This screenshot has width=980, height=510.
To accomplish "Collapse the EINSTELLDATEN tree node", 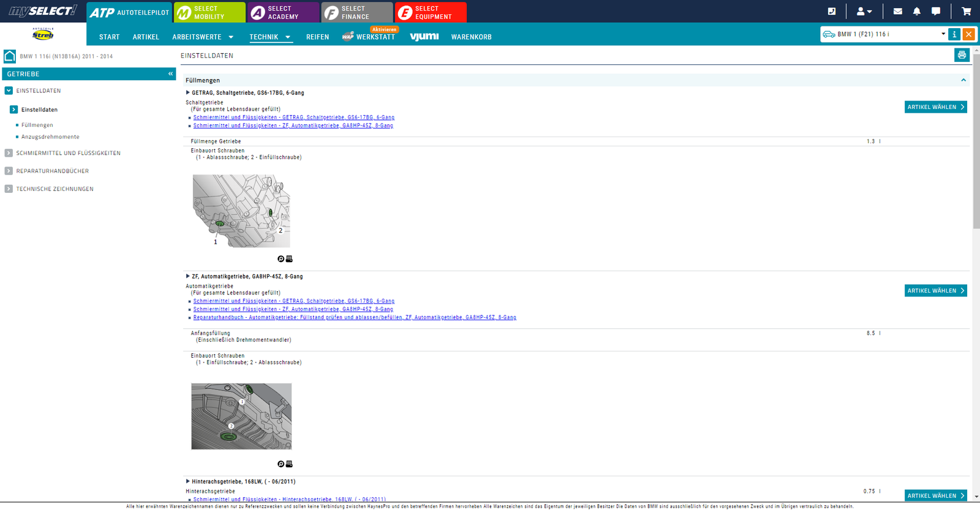I will click(x=9, y=91).
